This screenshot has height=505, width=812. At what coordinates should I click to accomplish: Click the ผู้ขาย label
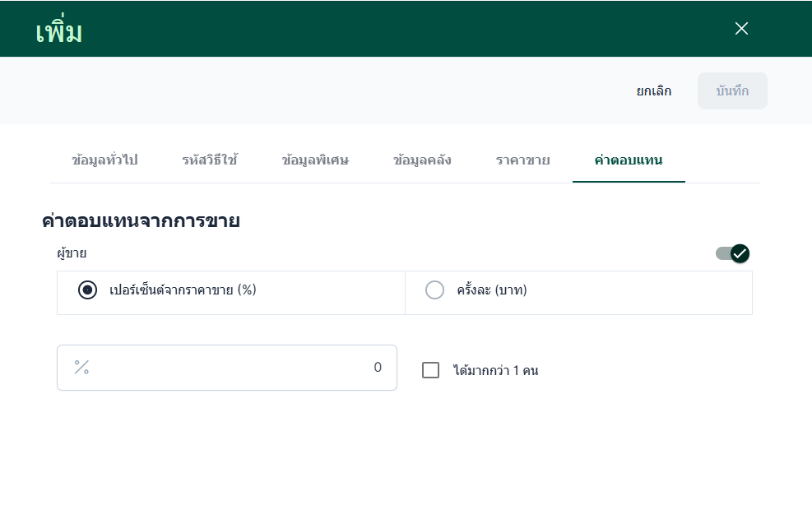pos(72,253)
